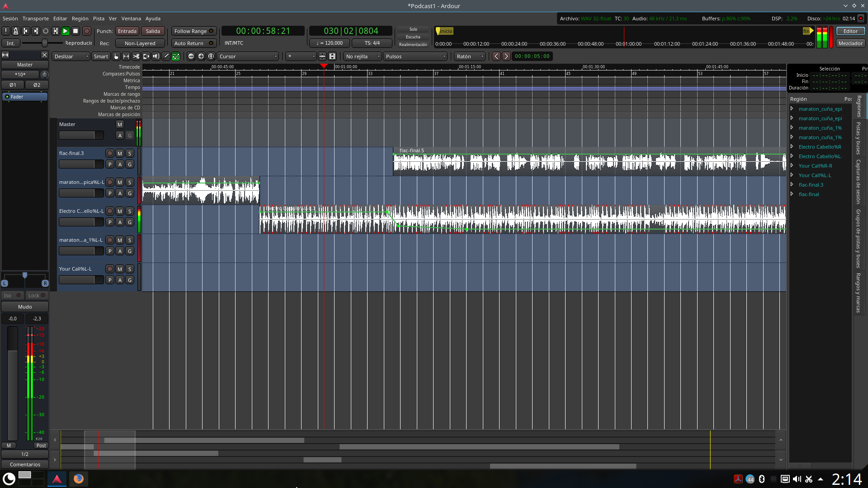Viewport: 868px width, 488px height.
Task: Select the Cut (scissors) tool
Action: (x=136, y=56)
